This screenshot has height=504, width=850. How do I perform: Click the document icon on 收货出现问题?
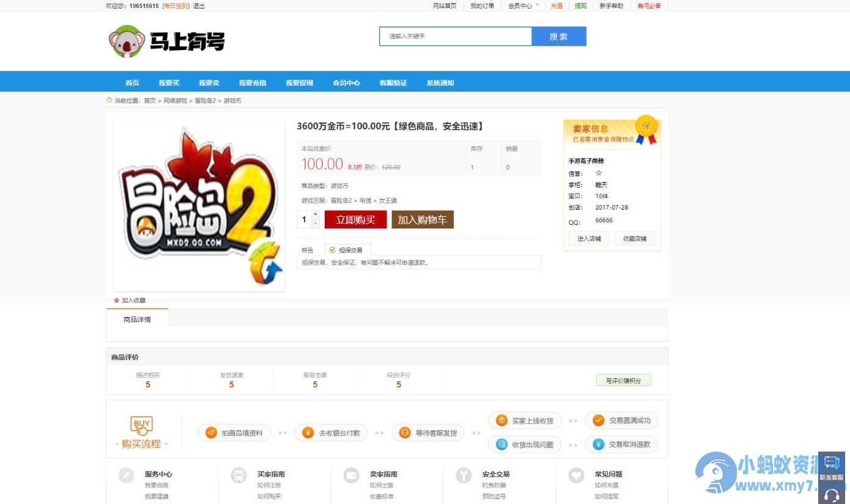coord(501,444)
